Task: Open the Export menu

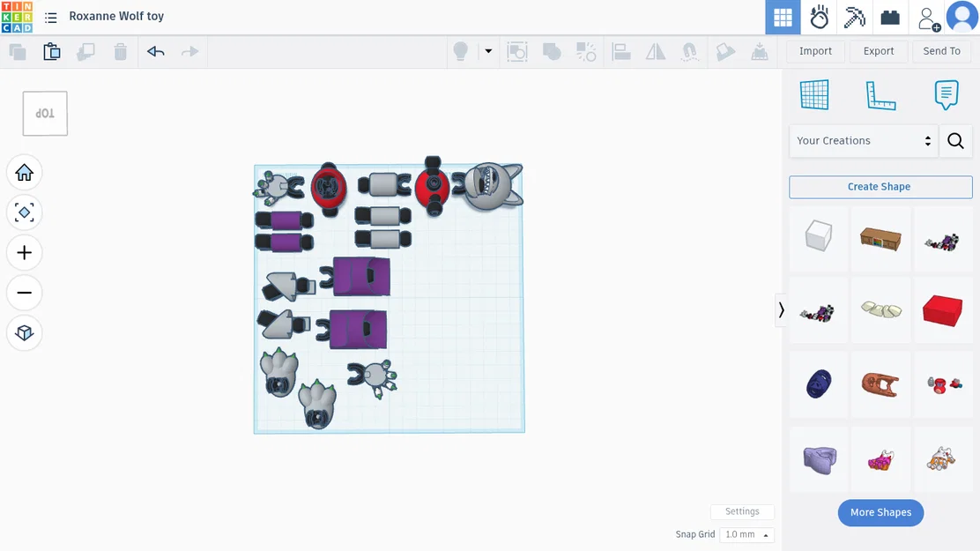Action: click(878, 51)
